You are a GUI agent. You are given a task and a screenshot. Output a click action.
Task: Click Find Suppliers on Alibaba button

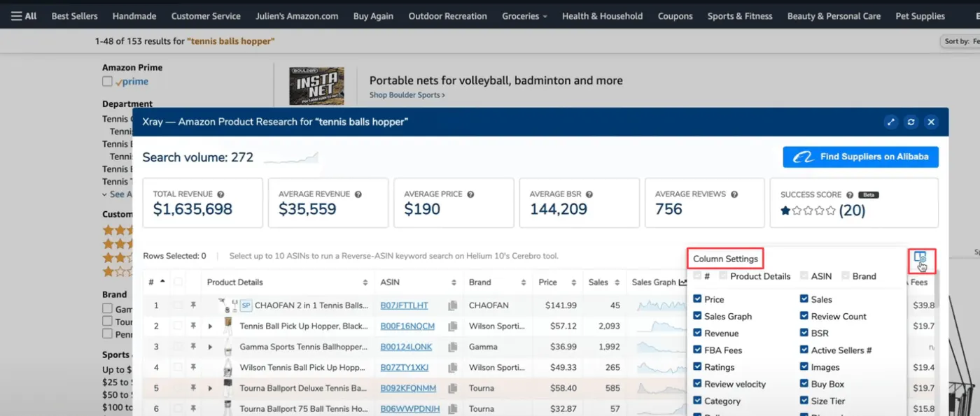(860, 157)
